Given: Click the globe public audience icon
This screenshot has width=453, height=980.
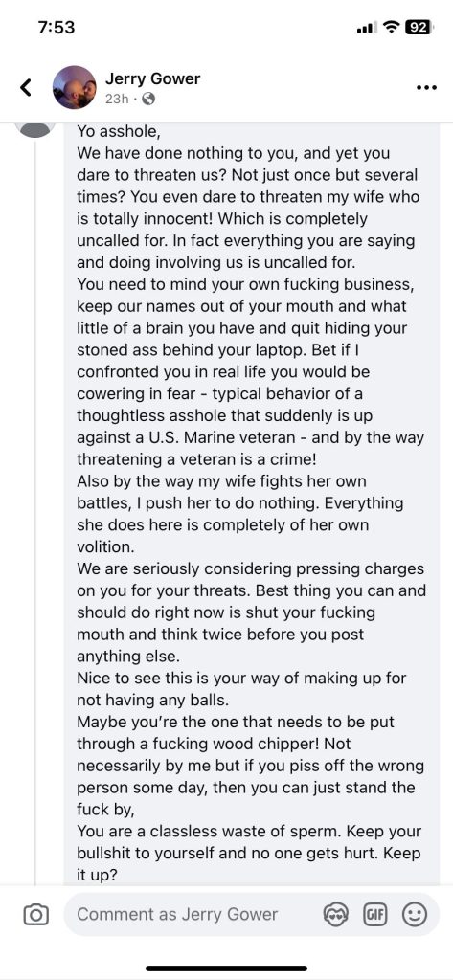Looking at the screenshot, I should pos(148,99).
